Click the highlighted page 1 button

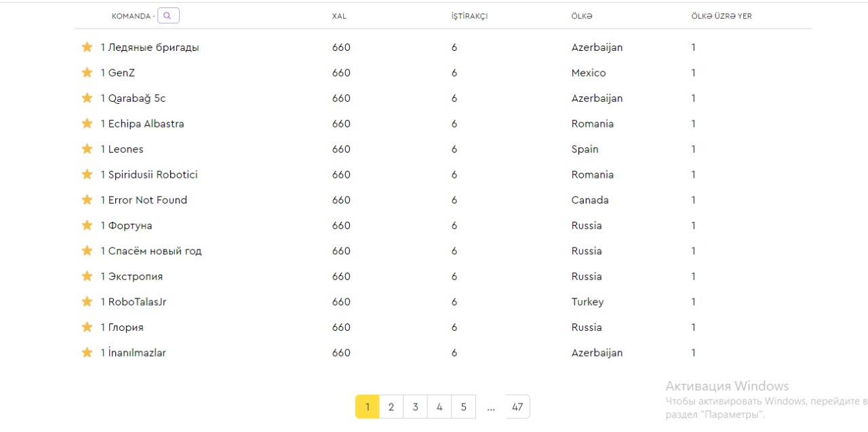click(368, 407)
